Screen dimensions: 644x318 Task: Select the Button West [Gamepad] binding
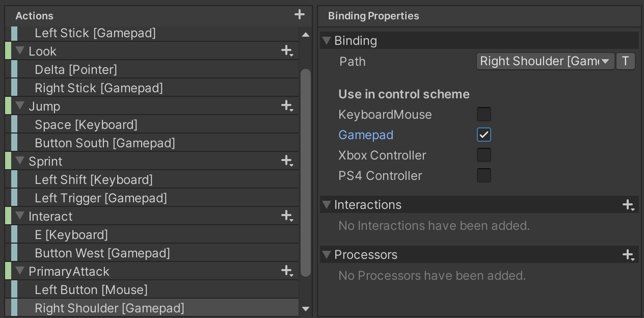[x=102, y=253]
